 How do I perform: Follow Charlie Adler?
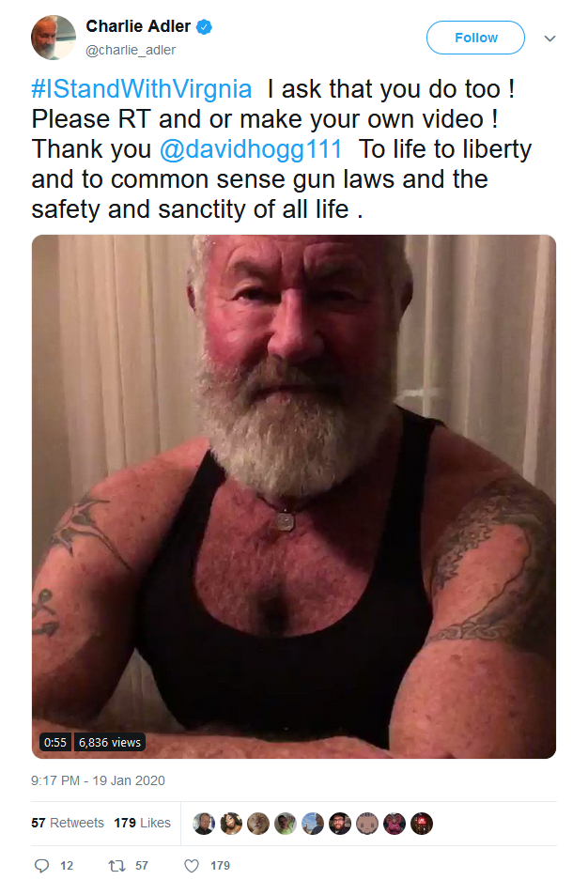click(x=475, y=38)
